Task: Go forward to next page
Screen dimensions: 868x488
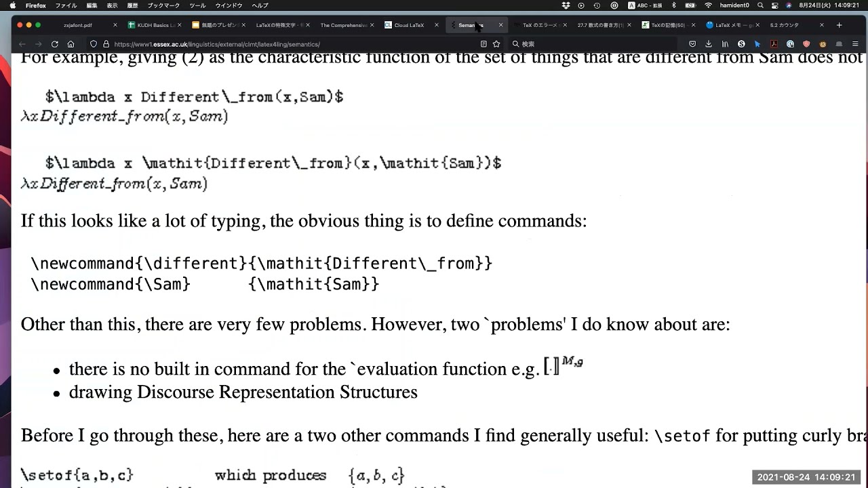Action: (x=38, y=44)
